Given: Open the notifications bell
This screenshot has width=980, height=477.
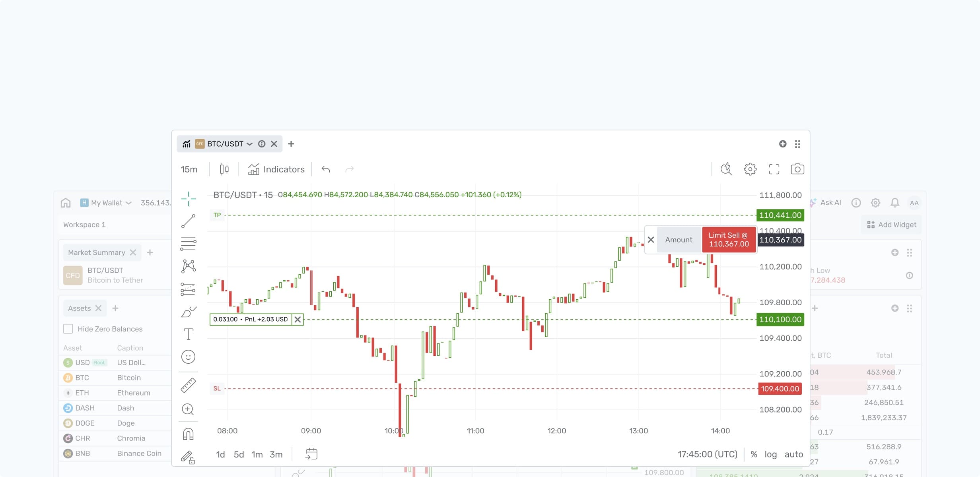Looking at the screenshot, I should coord(895,203).
